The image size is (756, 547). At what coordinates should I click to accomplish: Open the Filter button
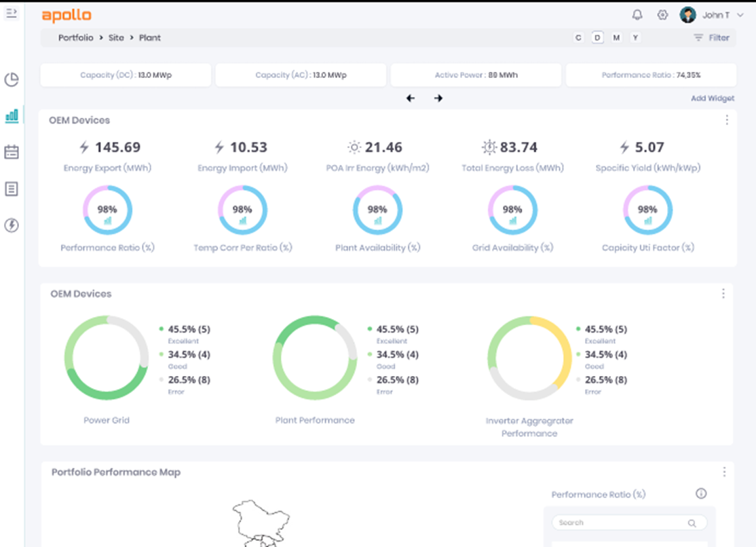[x=711, y=38]
